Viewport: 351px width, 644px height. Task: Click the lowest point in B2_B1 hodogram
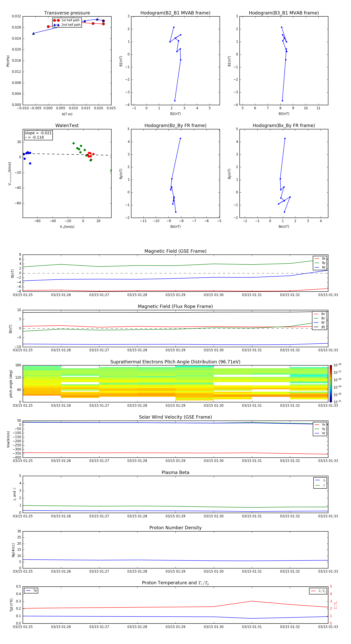click(x=175, y=101)
